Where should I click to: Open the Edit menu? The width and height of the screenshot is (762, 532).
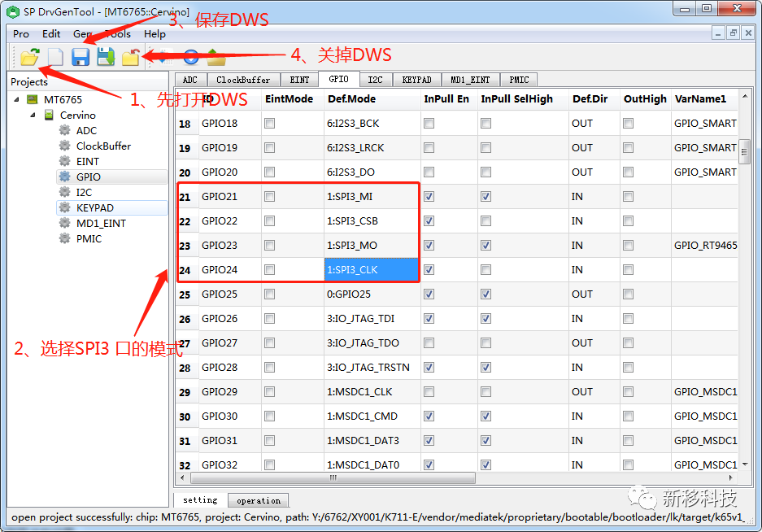pyautogui.click(x=51, y=34)
